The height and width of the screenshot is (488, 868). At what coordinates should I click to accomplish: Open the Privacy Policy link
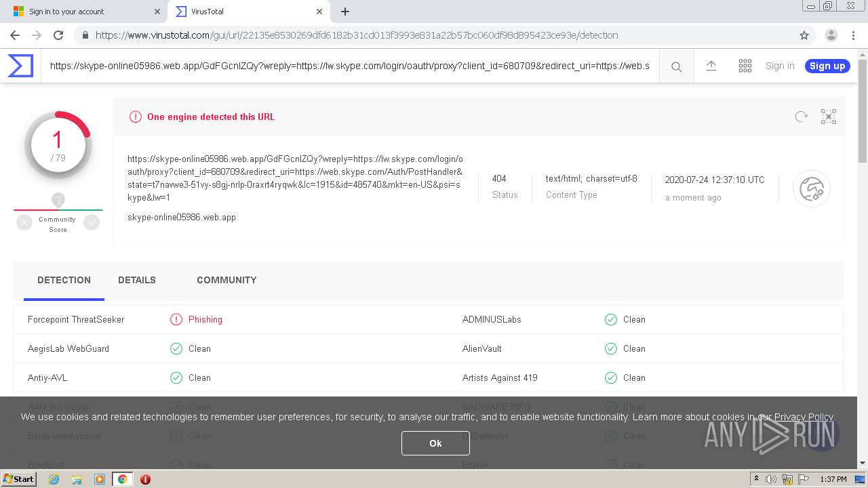point(804,417)
